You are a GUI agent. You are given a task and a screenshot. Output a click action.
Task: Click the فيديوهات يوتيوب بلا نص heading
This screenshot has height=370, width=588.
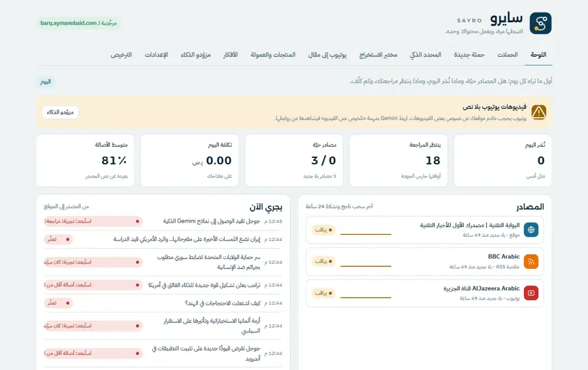tap(495, 107)
